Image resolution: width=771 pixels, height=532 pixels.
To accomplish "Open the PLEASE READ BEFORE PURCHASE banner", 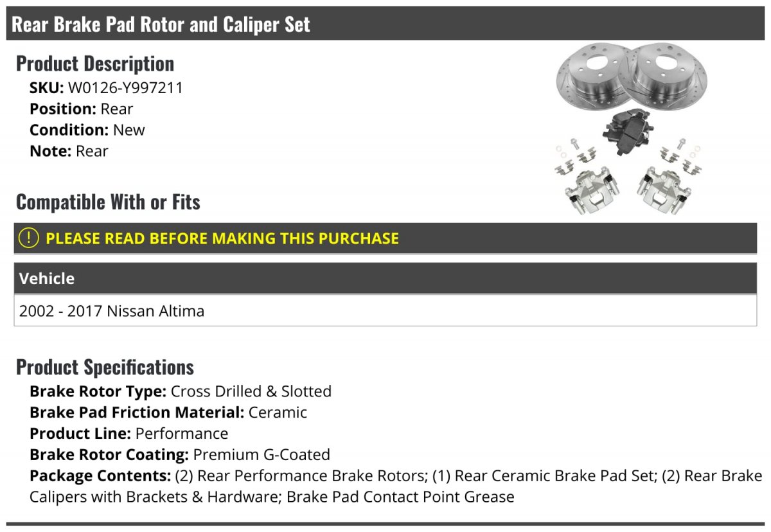I will (222, 238).
